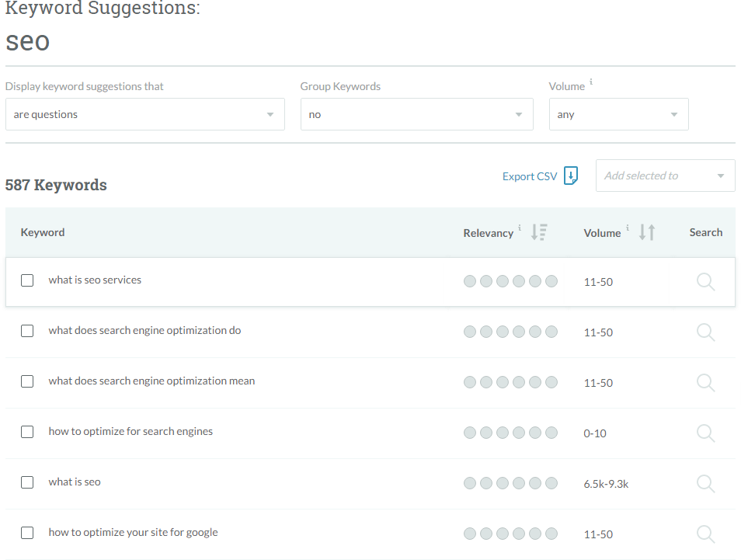741x560 pixels.
Task: Click magnifier for 'what does search engine optimization do'
Action: (x=705, y=332)
